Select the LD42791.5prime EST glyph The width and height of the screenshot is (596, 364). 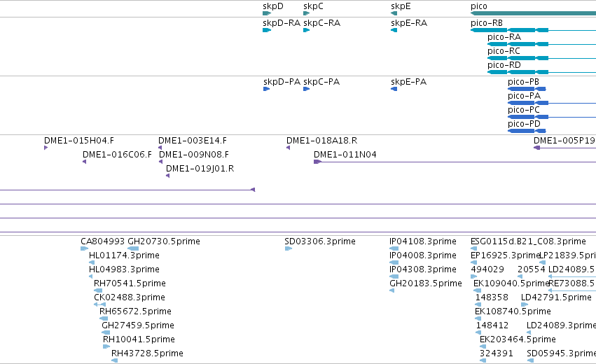click(525, 304)
